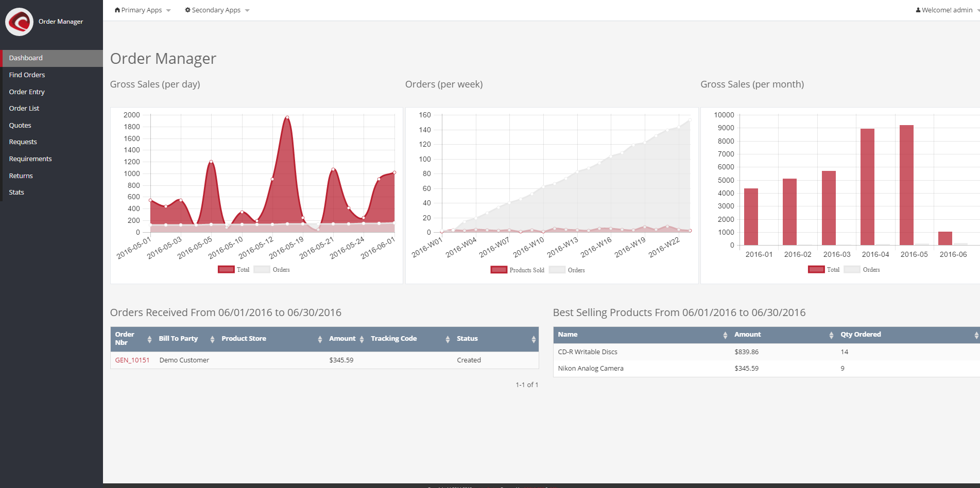Click the 2016-05 Total sales bar
Image resolution: width=980 pixels, height=488 pixels.
(x=906, y=185)
